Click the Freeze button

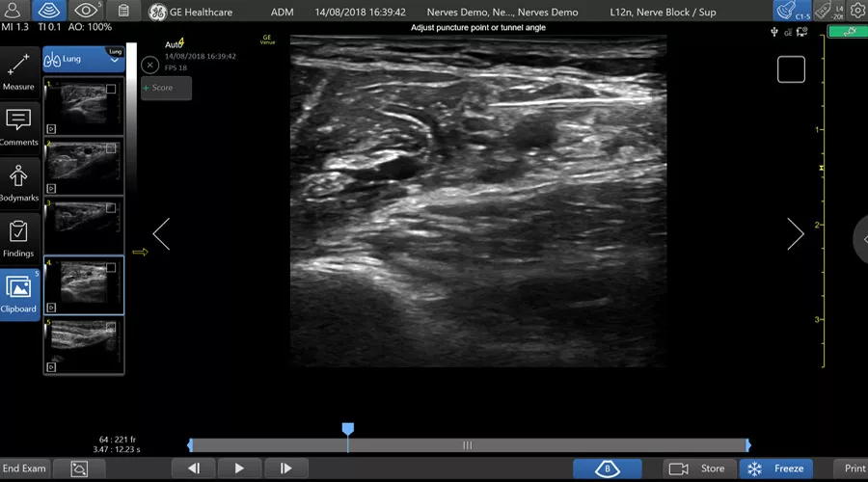776,469
